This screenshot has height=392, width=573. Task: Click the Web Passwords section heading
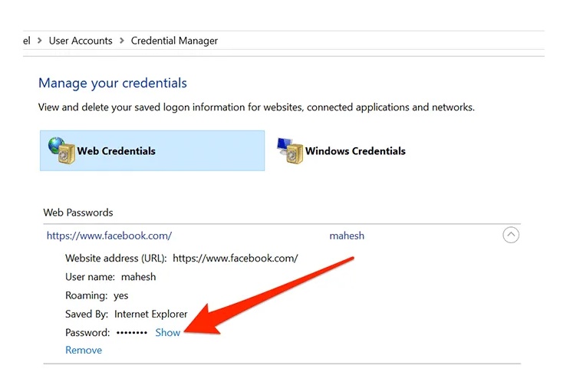click(78, 212)
